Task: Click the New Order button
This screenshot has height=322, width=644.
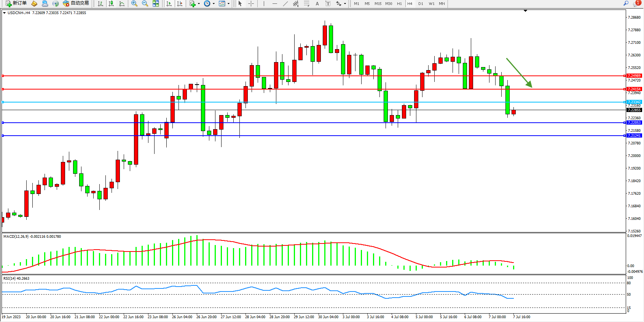Action: (16, 3)
